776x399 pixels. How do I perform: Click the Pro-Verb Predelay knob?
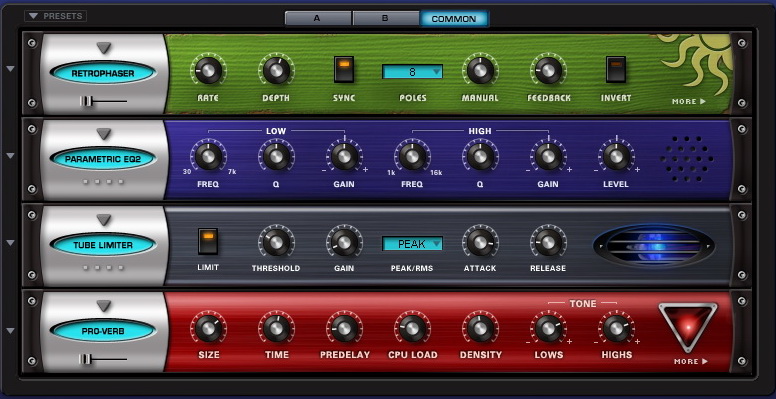[x=344, y=328]
